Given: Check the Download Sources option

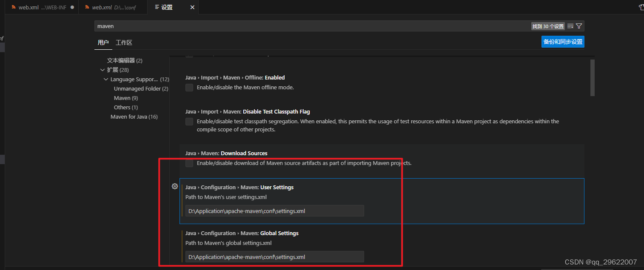Looking at the screenshot, I should click(x=189, y=163).
